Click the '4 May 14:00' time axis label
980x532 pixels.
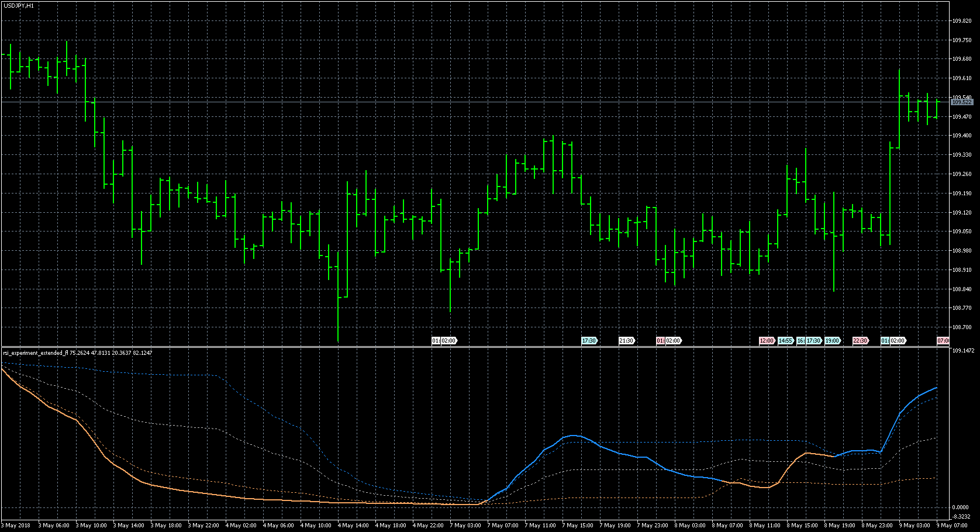pos(354,526)
